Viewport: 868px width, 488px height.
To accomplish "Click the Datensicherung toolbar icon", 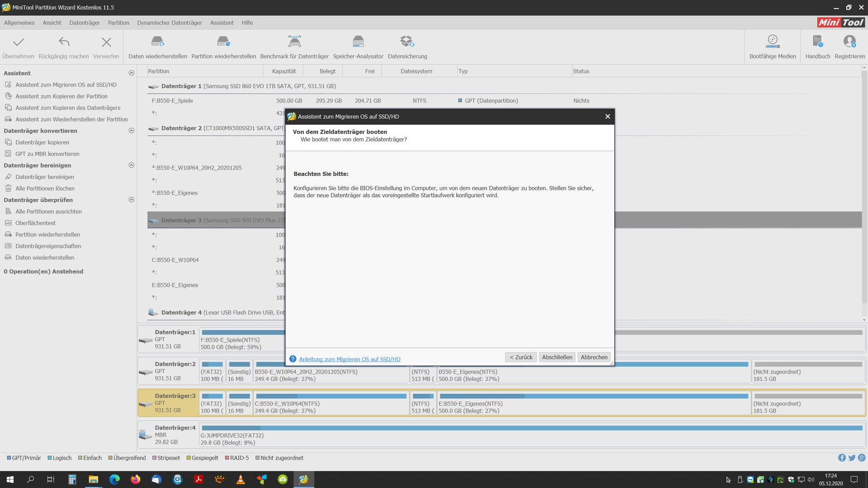I will coord(407,42).
